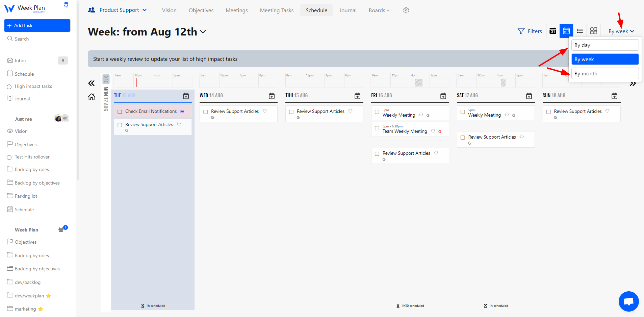Open the Filters panel

click(530, 31)
